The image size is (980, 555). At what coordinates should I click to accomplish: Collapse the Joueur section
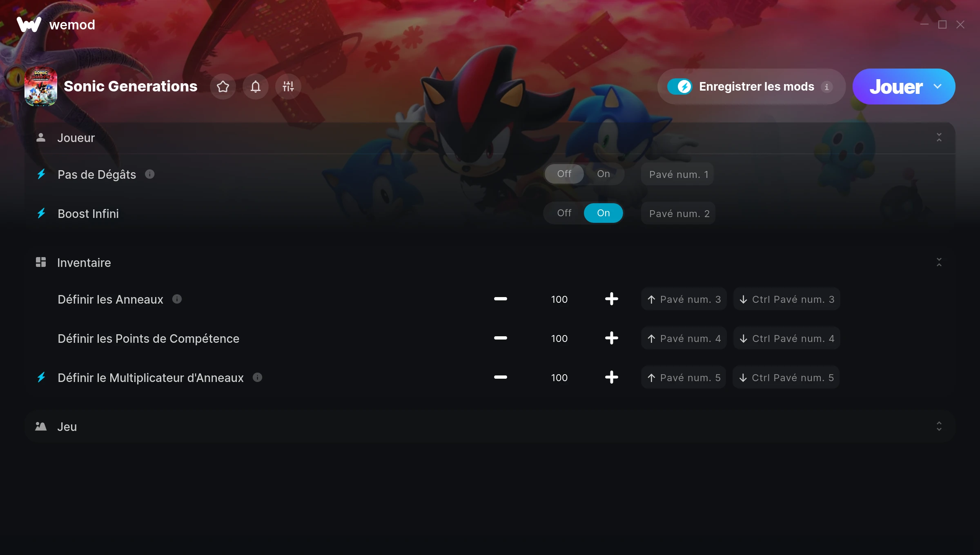[939, 138]
